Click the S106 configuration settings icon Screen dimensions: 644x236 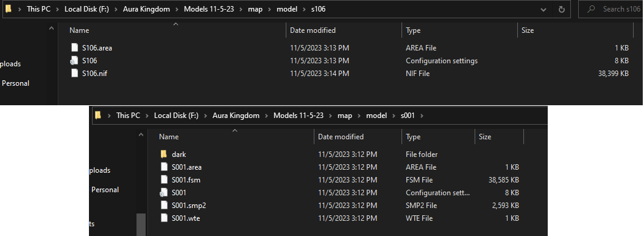point(74,61)
